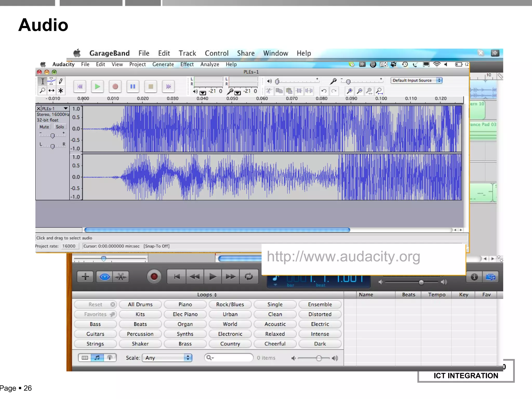Screen dimensions: 532x399
Task: Toggle GarageBand cycle loop button
Action: (249, 277)
